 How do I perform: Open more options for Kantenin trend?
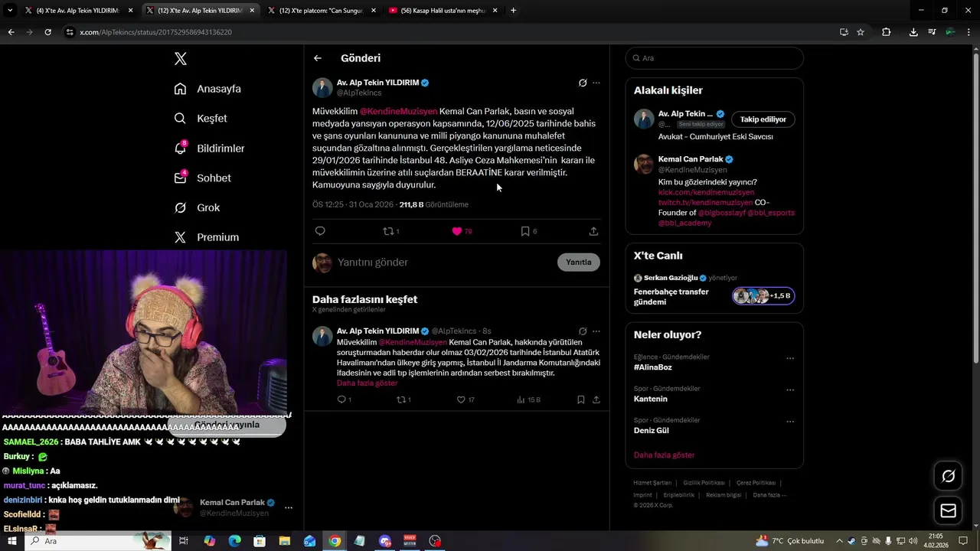click(x=790, y=390)
